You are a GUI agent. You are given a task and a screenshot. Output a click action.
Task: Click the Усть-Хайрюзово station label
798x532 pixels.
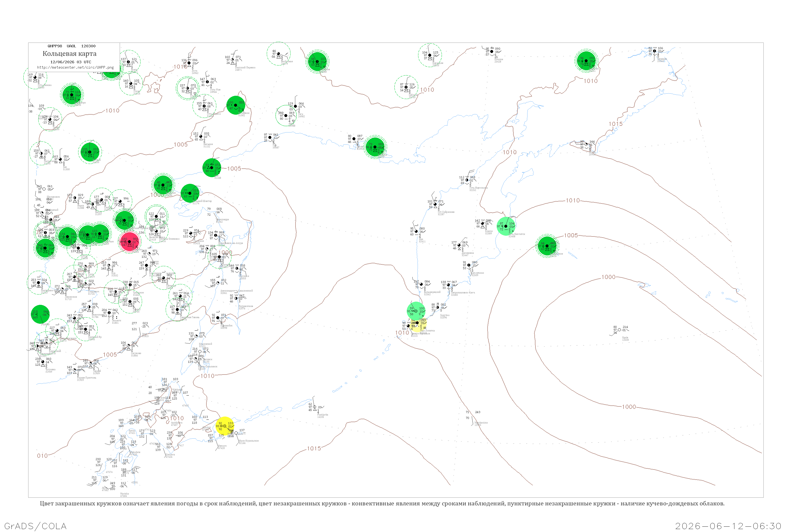point(446,212)
